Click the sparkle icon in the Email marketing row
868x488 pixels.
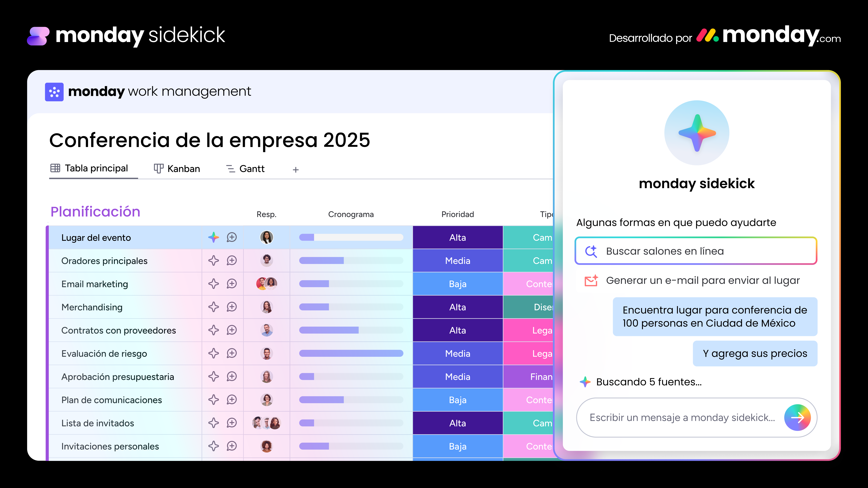[x=214, y=284]
